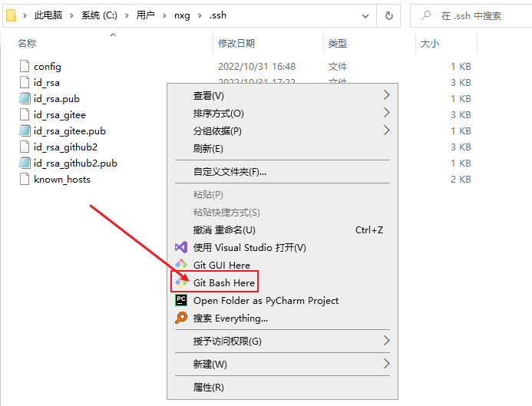Click the Visual Studio icon in context menu

[x=181, y=247]
